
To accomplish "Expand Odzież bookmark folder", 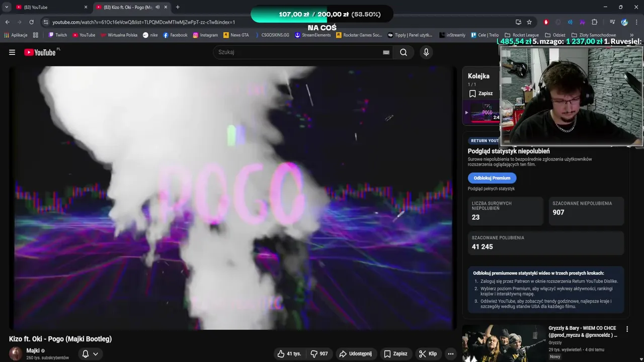I will [x=555, y=35].
